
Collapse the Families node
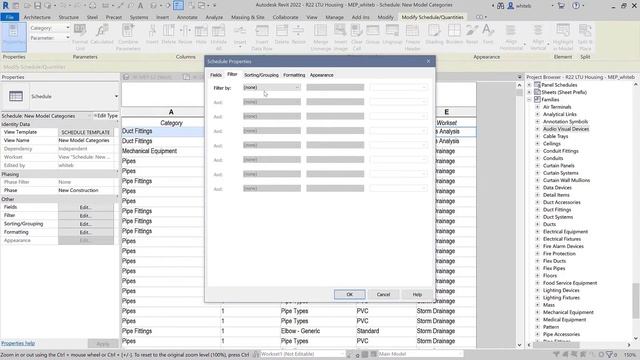pos(529,100)
